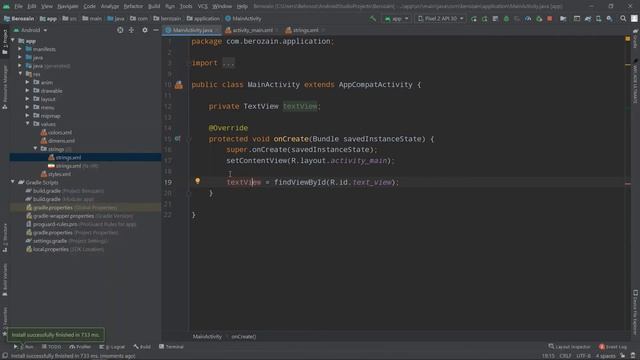Open the Layout Inspector button
640x360 pixels.
[x=569, y=347]
